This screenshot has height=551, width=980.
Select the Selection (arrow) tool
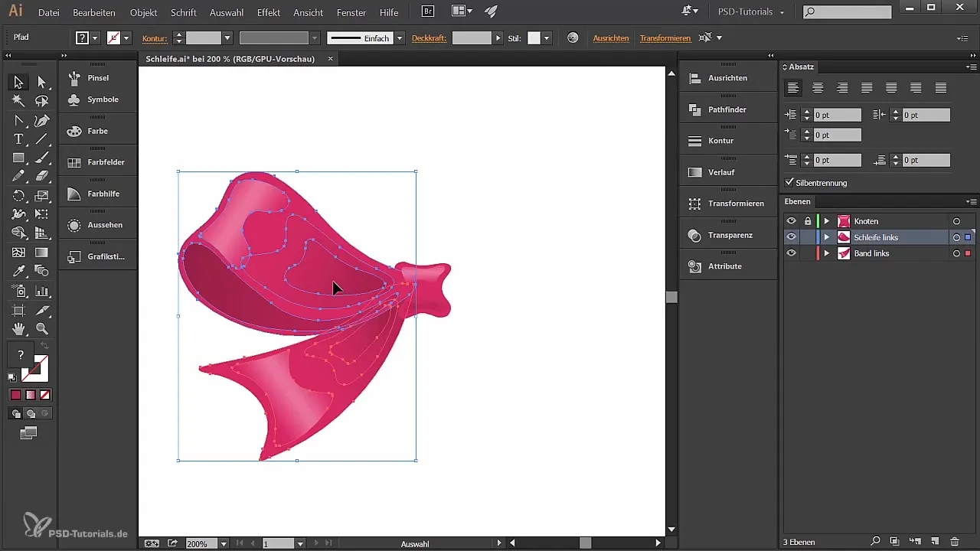18,82
